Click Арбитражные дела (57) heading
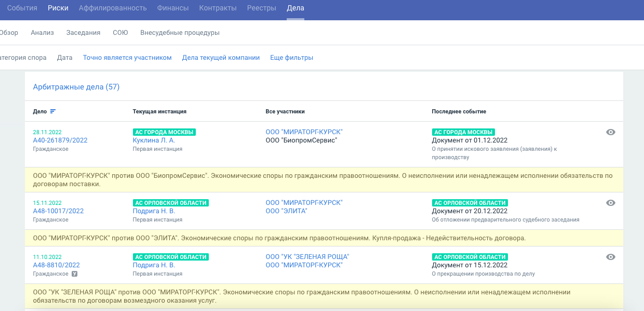Image resolution: width=644 pixels, height=311 pixels. pos(76,87)
